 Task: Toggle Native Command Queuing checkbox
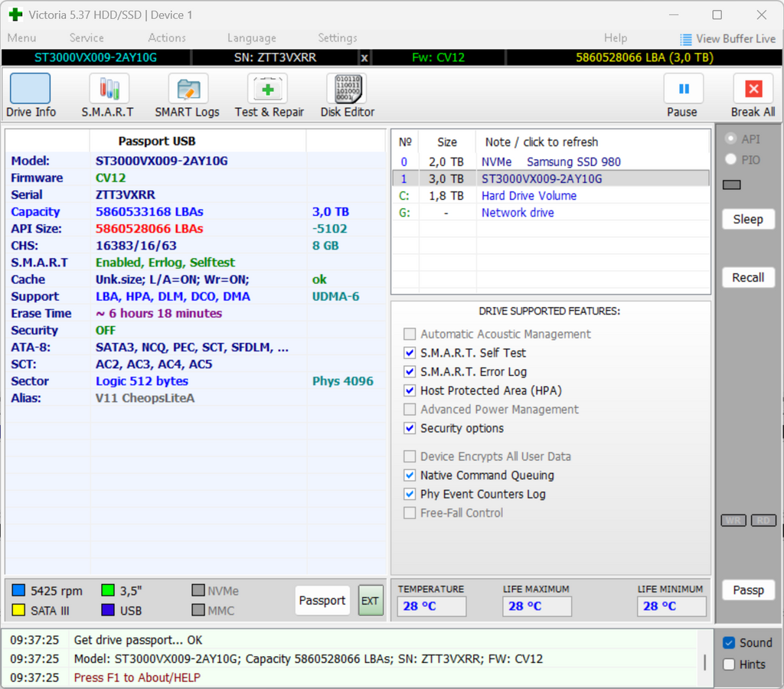[x=410, y=475]
